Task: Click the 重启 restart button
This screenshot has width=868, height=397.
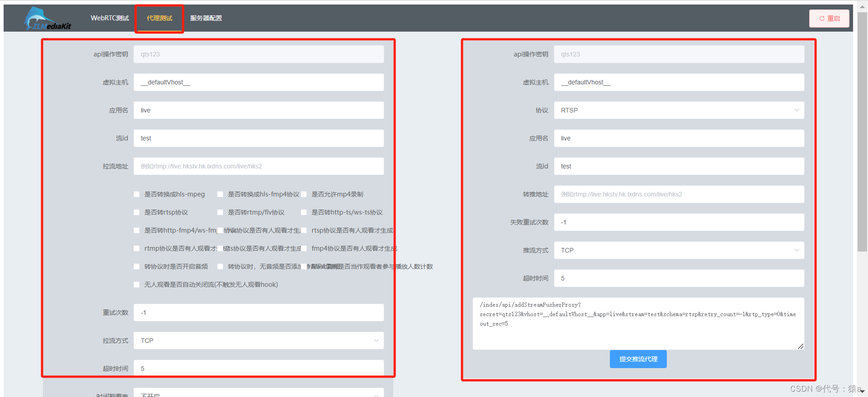Action: click(x=829, y=19)
